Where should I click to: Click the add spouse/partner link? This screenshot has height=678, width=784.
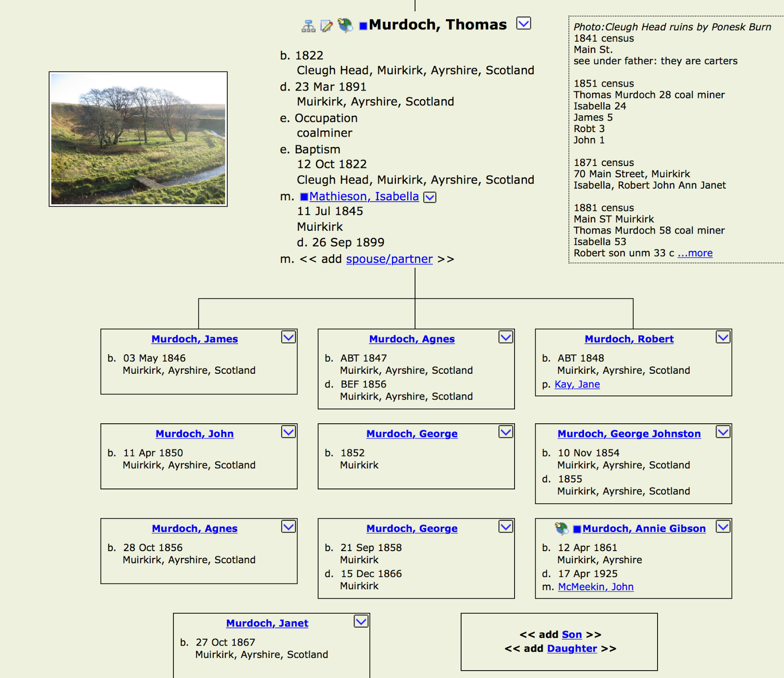click(x=389, y=259)
